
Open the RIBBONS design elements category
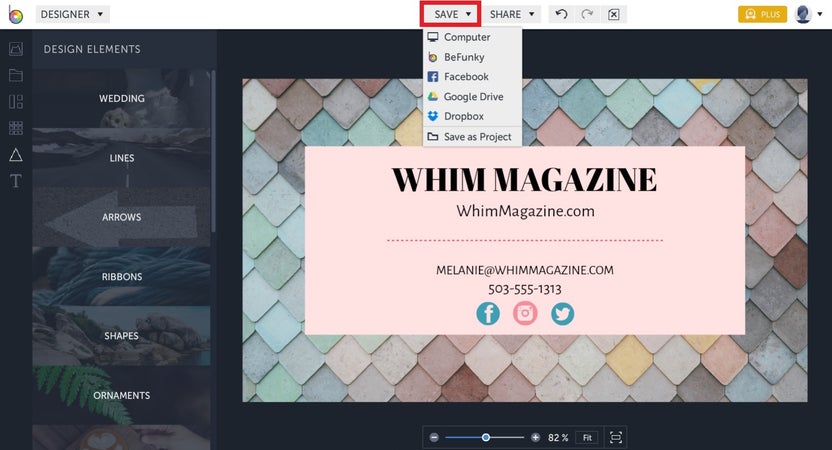[x=122, y=276]
